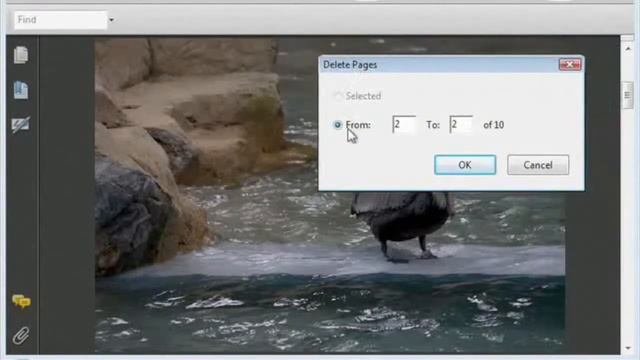
Task: Click in the Find search box
Action: point(60,20)
